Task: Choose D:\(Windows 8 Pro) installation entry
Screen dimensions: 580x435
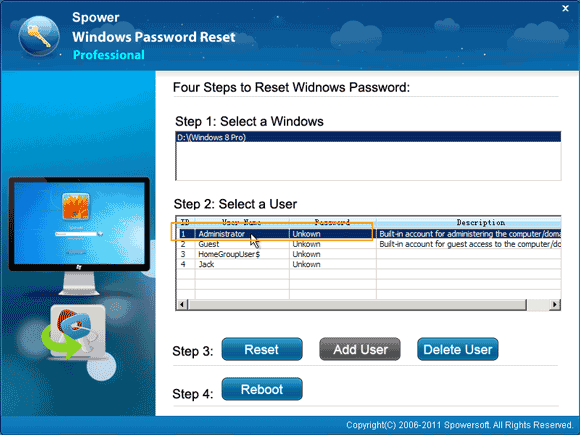Action: tap(368, 137)
